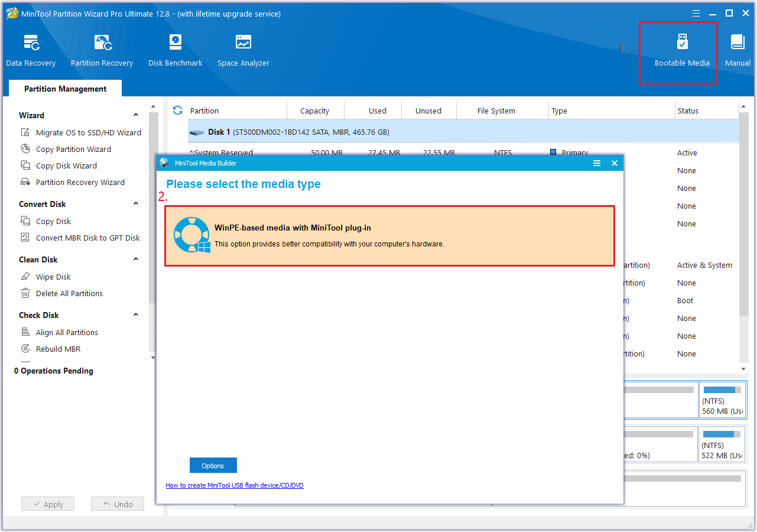
Task: Click the Bootable Media icon
Action: pos(682,43)
